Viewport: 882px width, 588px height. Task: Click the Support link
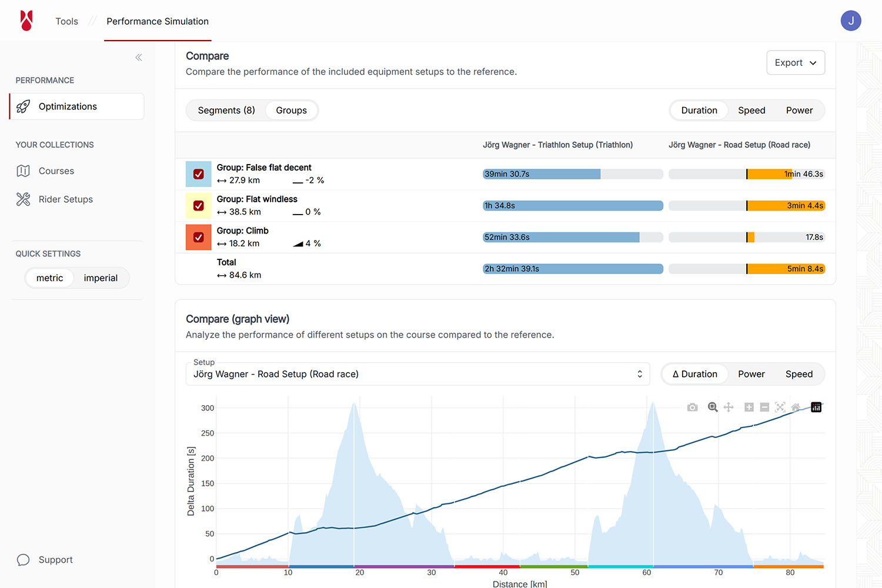click(x=55, y=560)
